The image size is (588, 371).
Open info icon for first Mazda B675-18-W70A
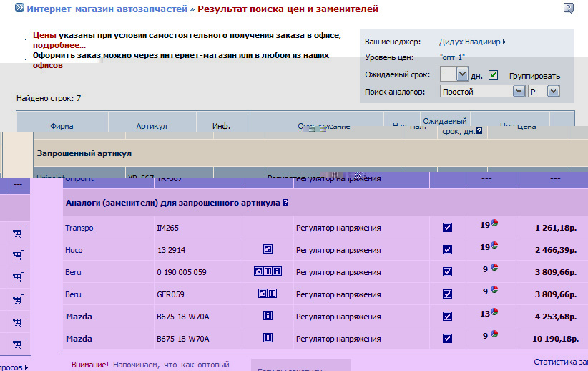[268, 315]
